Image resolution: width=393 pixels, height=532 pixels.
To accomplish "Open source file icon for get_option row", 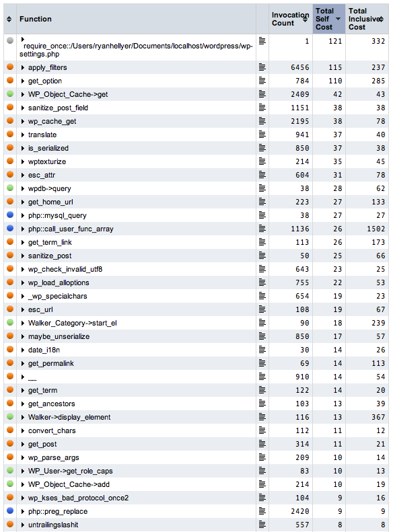I will pos(262,81).
